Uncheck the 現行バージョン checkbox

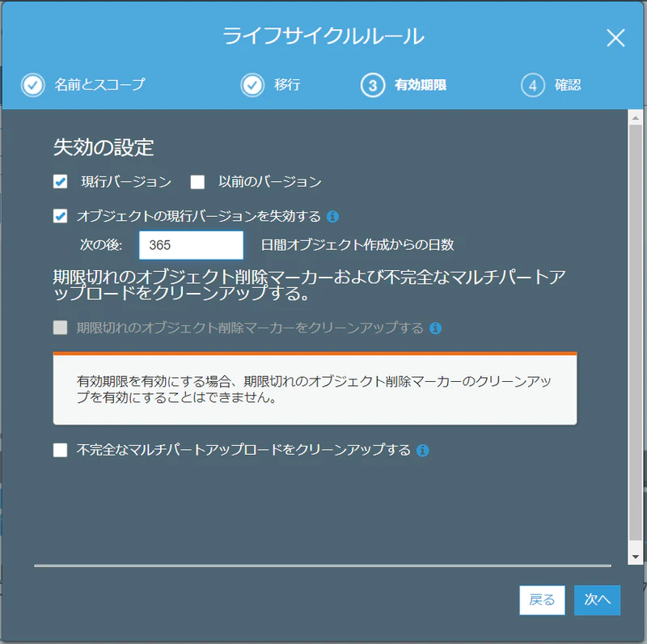(60, 181)
